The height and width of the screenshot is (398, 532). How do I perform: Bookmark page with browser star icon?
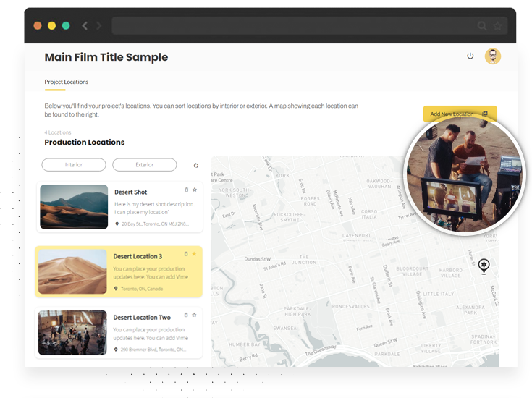point(497,26)
